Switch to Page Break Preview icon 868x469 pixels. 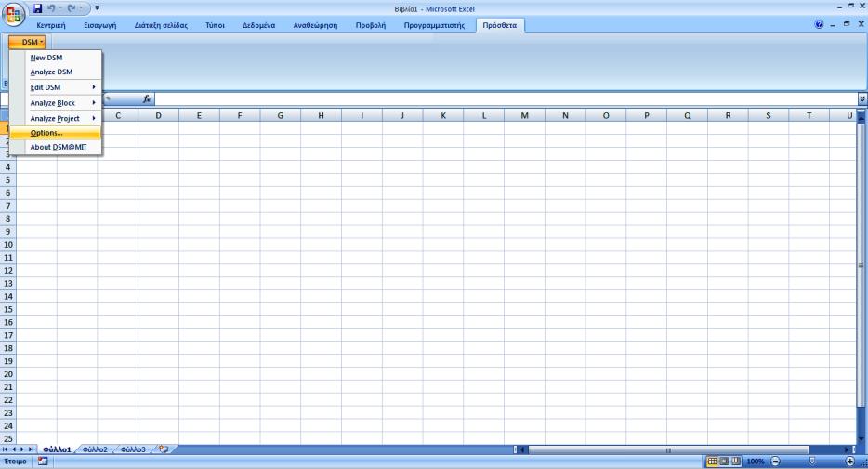click(736, 462)
